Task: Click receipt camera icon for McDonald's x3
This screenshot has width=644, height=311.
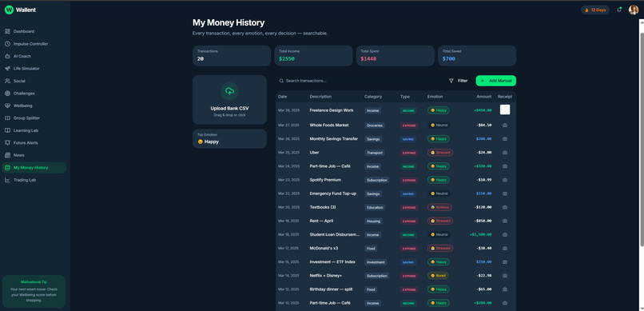Action: tap(505, 248)
